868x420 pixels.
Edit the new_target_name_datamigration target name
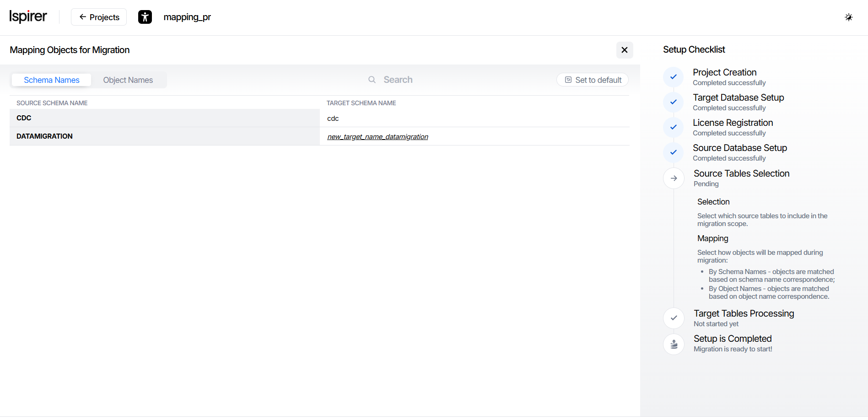pyautogui.click(x=377, y=137)
